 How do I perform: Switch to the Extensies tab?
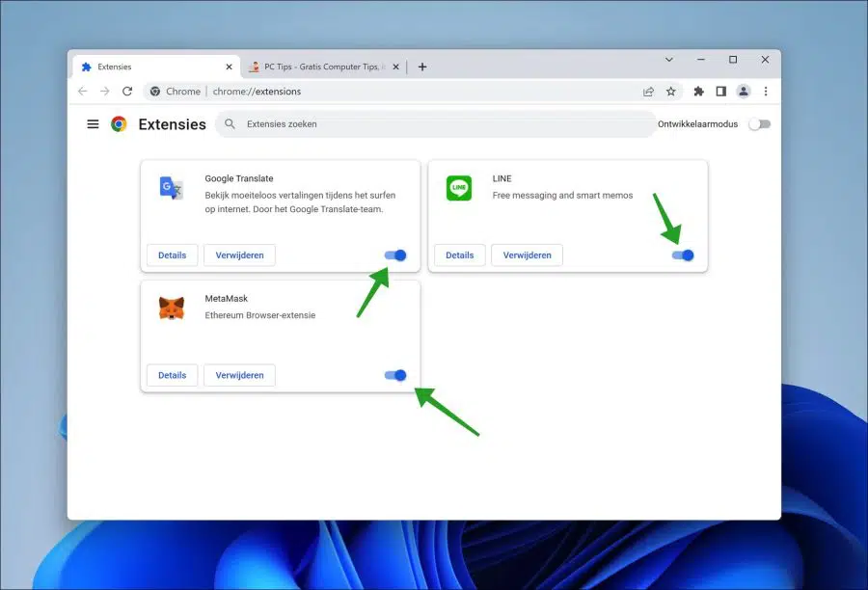[x=156, y=67]
